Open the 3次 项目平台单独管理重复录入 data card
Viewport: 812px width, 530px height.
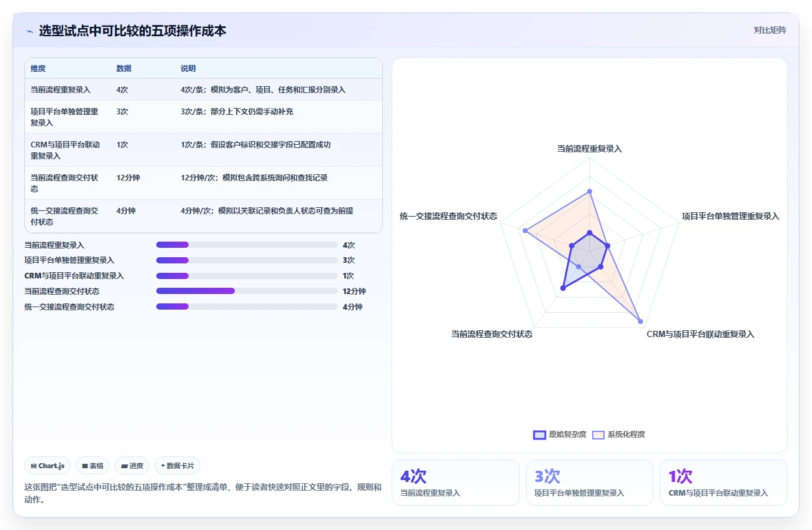590,483
